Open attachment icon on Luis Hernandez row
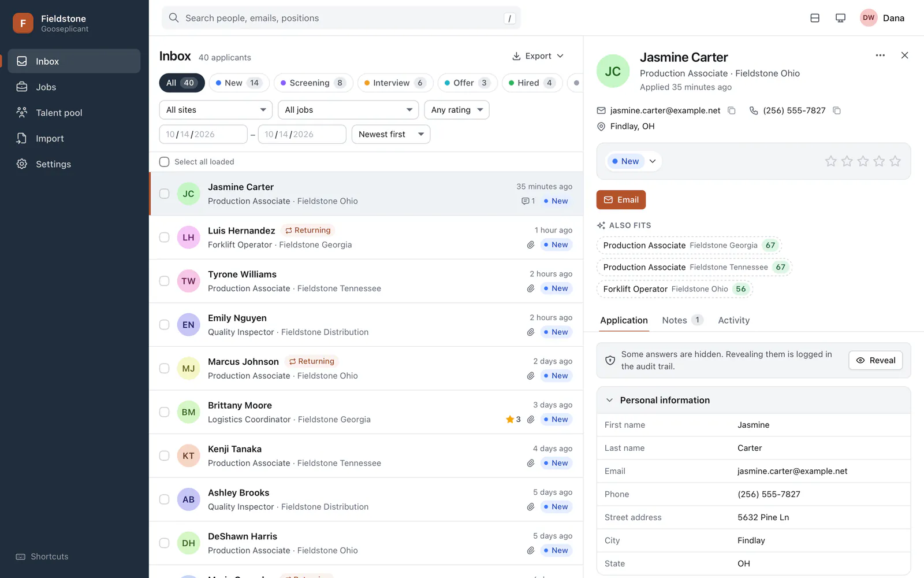 click(531, 245)
